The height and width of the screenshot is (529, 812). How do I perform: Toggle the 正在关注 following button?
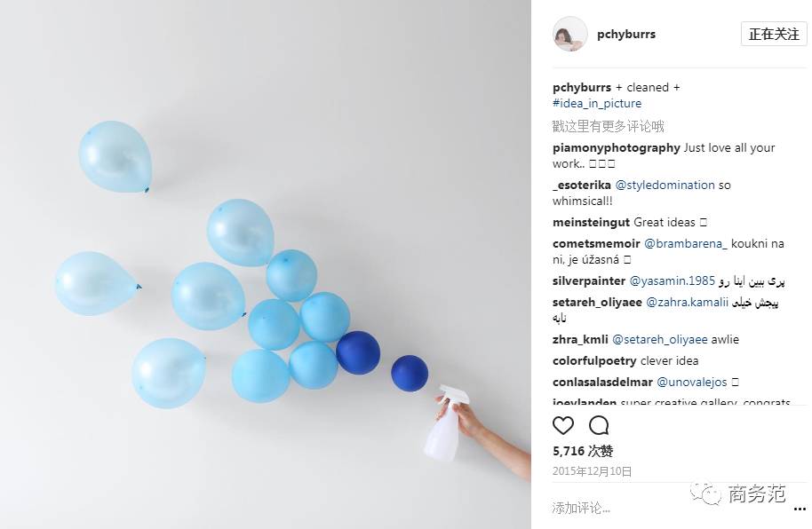coord(774,34)
